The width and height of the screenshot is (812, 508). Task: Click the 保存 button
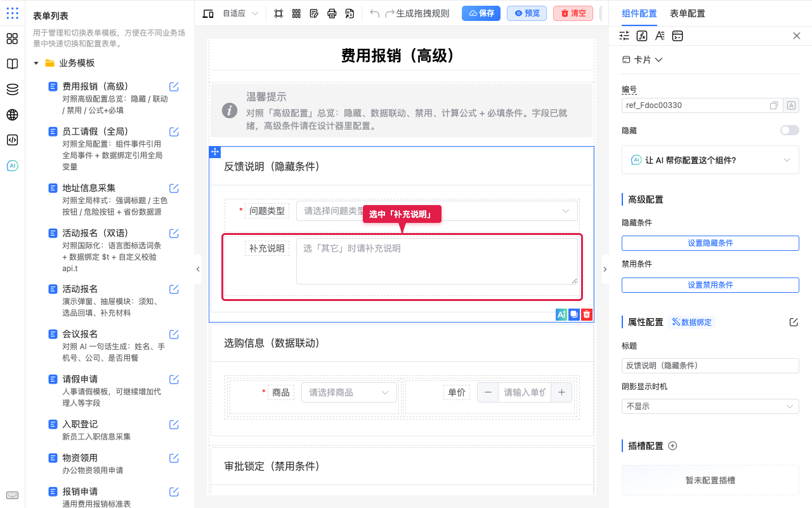pos(481,13)
